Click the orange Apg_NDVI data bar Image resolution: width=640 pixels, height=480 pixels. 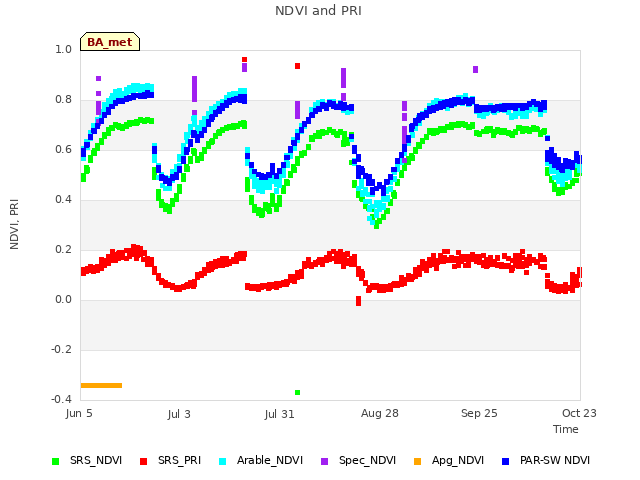coord(101,385)
